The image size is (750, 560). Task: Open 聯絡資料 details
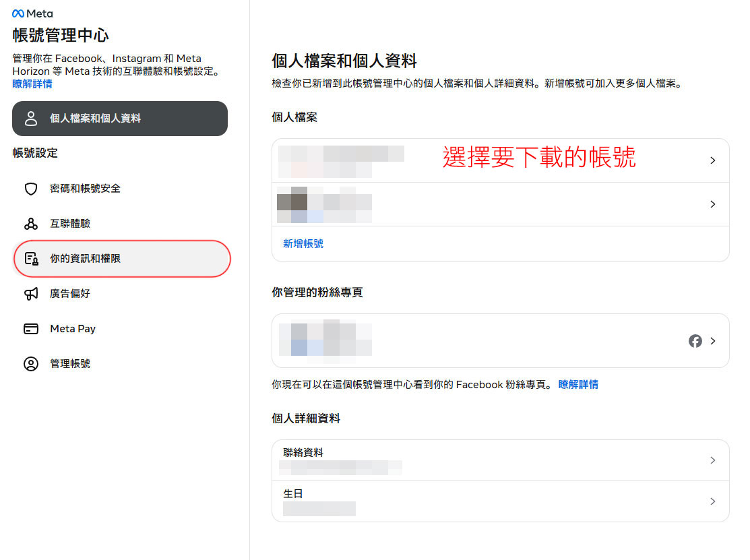click(x=500, y=460)
